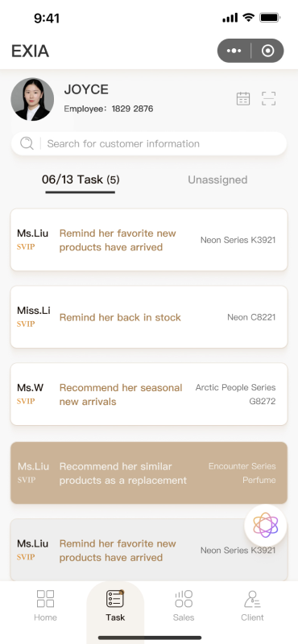The image size is (298, 644).
Task: Tap the Neon C8221 product label
Action: [251, 317]
